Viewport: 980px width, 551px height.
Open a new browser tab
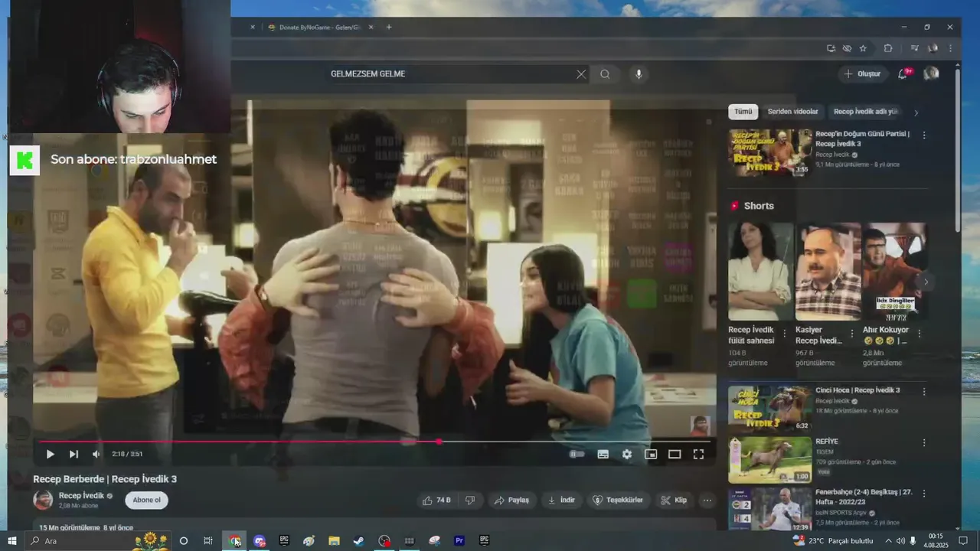389,28
